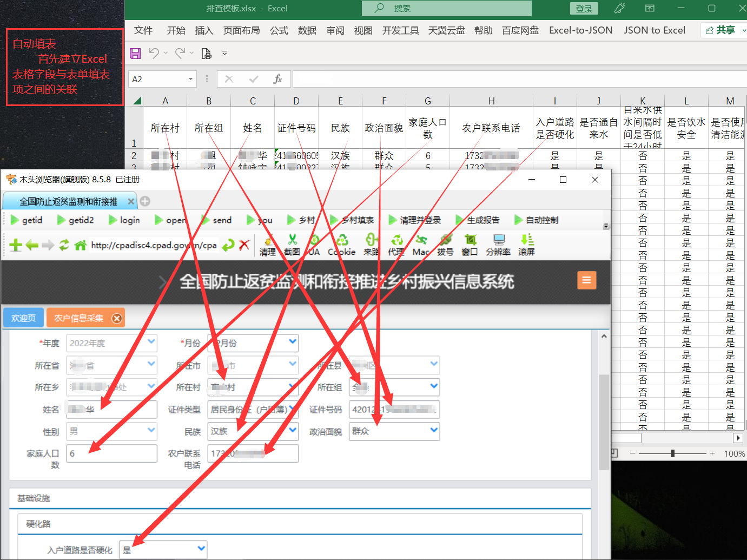The width and height of the screenshot is (747, 560).
Task: Click the 政治面貌 header cell in Excel
Action: (384, 128)
